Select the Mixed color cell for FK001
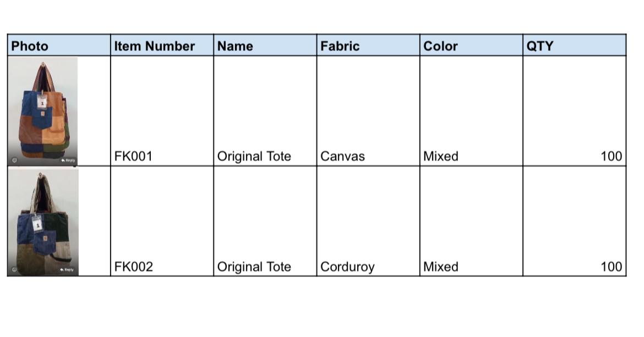Screen dimensions: 644x337 point(440,157)
